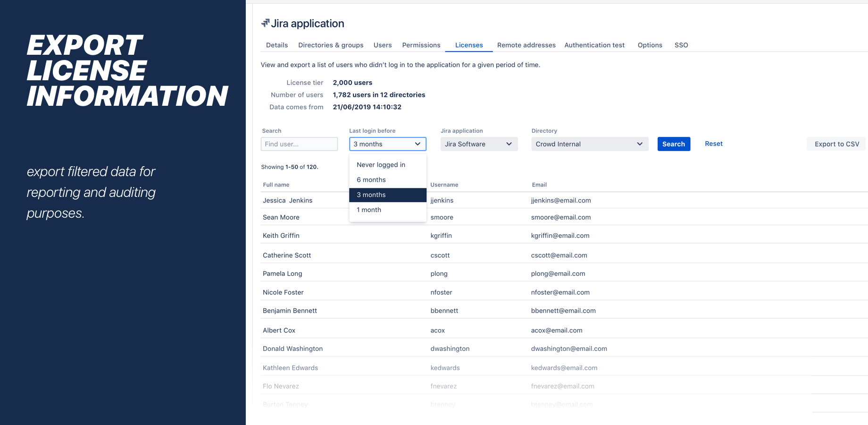This screenshot has width=868, height=425.
Task: Click Nicole Foster full name
Action: pos(283,293)
